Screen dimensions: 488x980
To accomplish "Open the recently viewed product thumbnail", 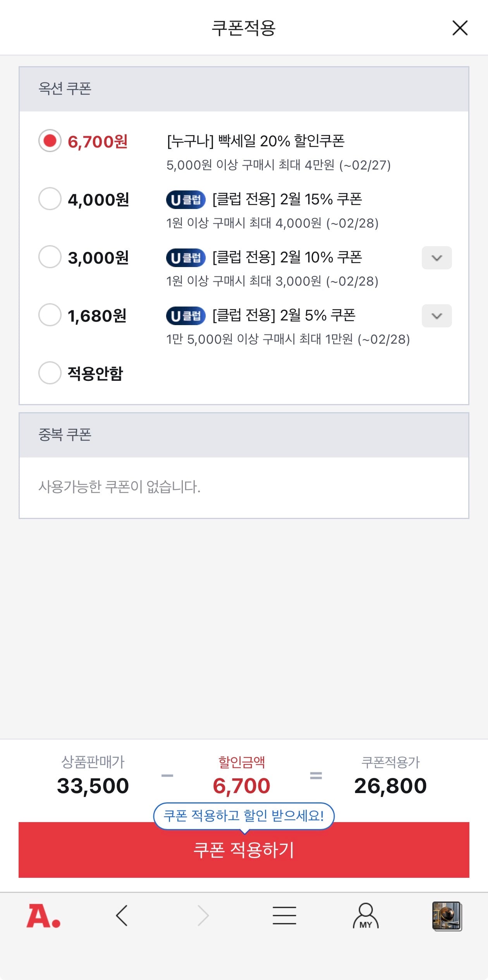I will tap(447, 916).
